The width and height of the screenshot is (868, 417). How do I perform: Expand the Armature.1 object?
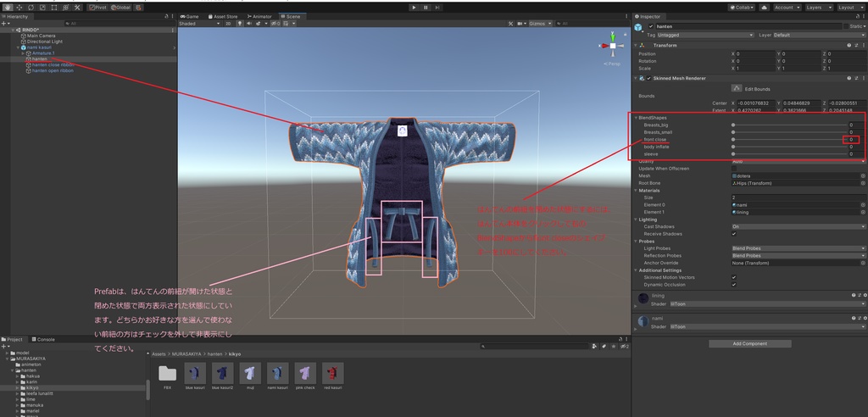23,53
